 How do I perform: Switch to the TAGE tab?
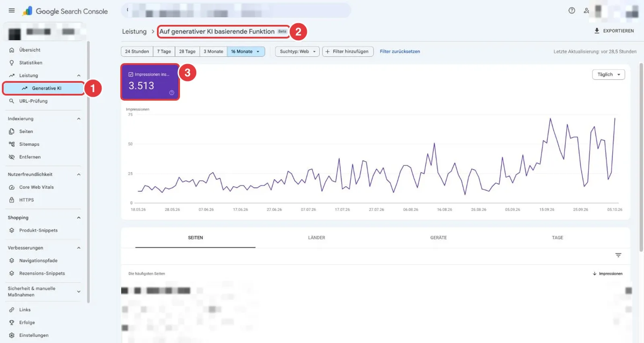click(x=557, y=238)
